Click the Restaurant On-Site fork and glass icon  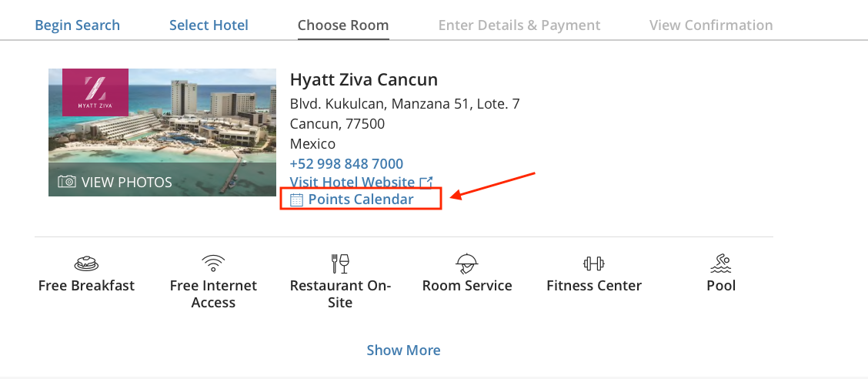[x=340, y=263]
